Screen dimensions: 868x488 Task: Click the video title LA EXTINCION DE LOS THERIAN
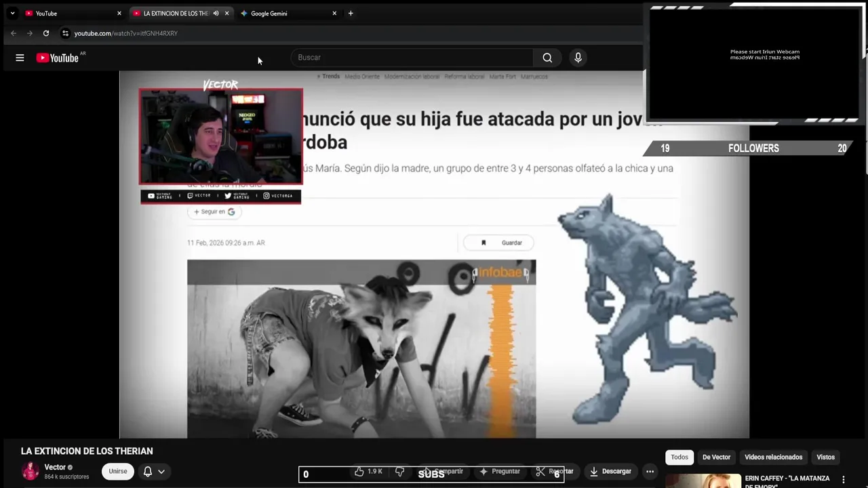[x=87, y=451]
